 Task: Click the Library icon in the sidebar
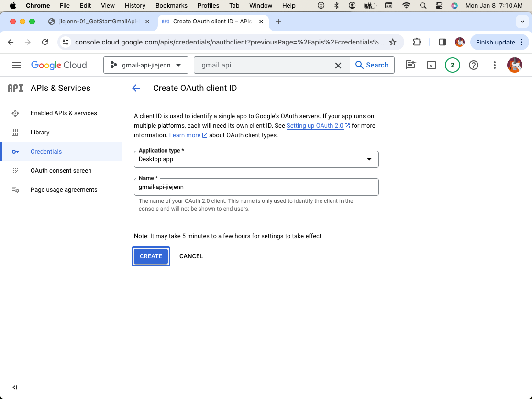click(15, 133)
